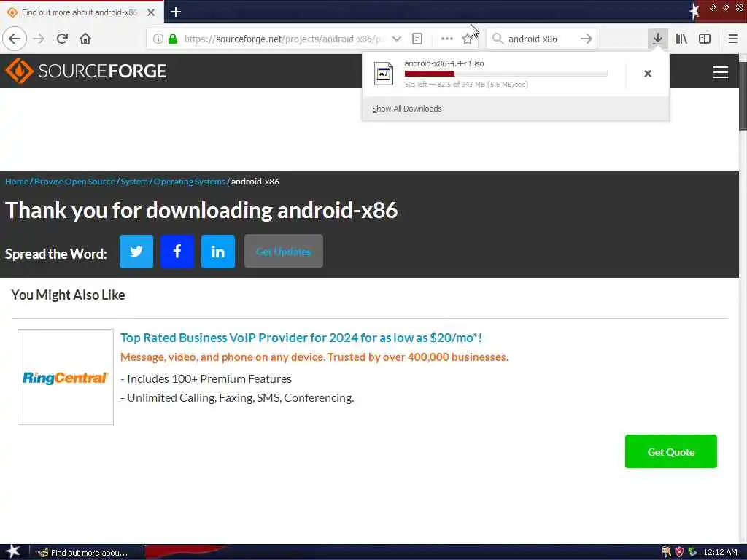Open the Top Rated Business VoIP Provider link
Viewport: 747px width, 560px height.
[x=301, y=338]
